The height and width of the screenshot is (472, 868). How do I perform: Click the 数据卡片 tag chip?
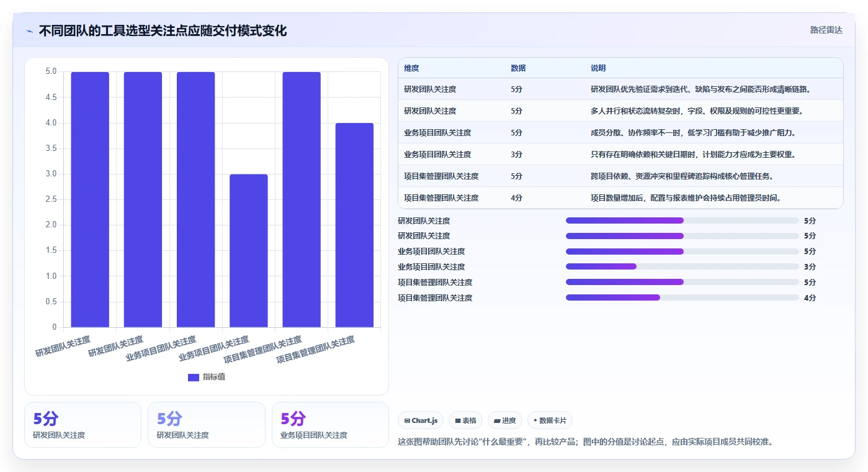(550, 420)
